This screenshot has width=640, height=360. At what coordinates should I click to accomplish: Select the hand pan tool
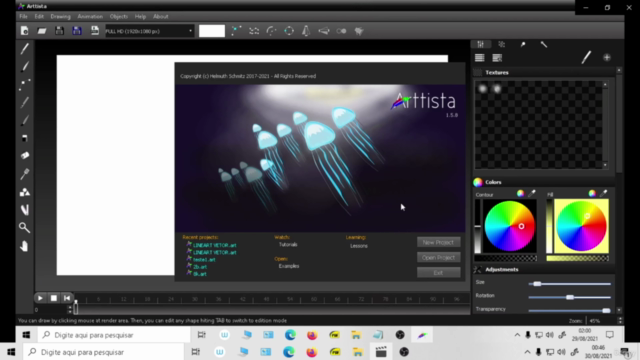tap(24, 246)
